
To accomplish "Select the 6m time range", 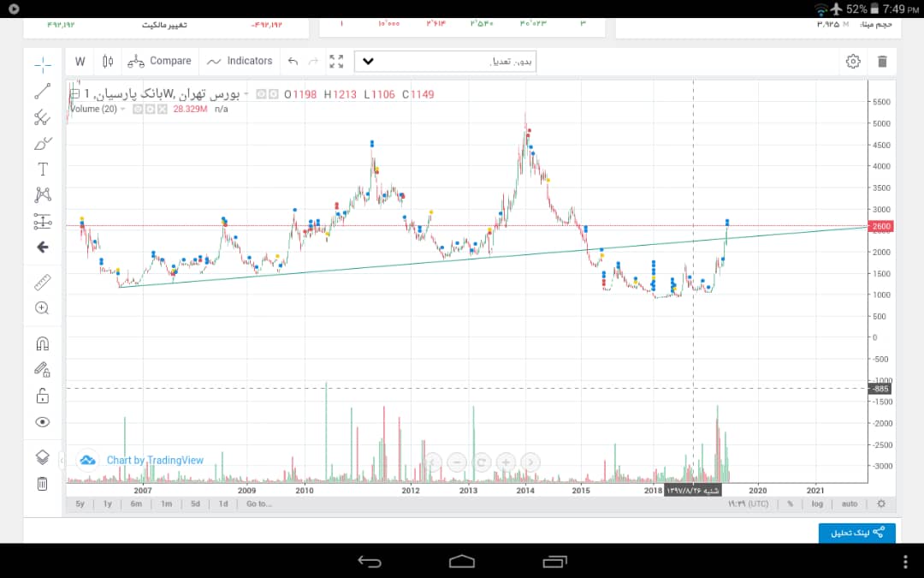I will click(136, 504).
